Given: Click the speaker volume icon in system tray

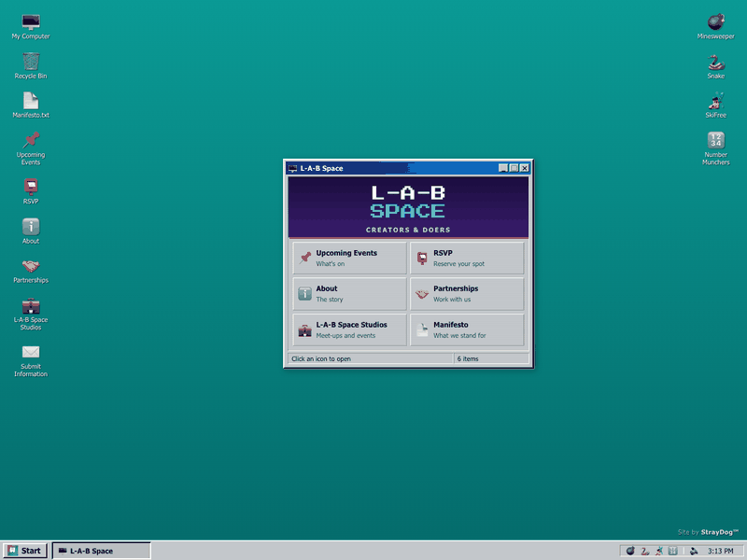Looking at the screenshot, I should pyautogui.click(x=694, y=551).
